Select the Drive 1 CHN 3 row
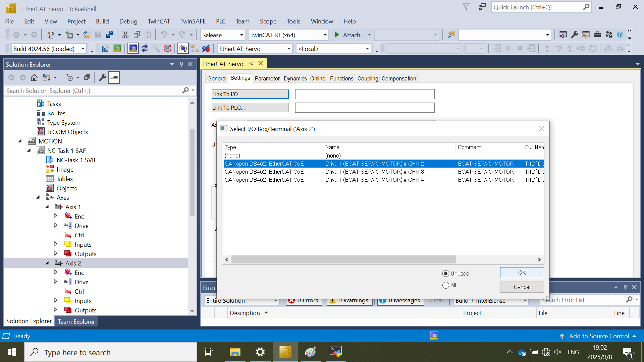Screen dimensions: 644x362 (374, 172)
